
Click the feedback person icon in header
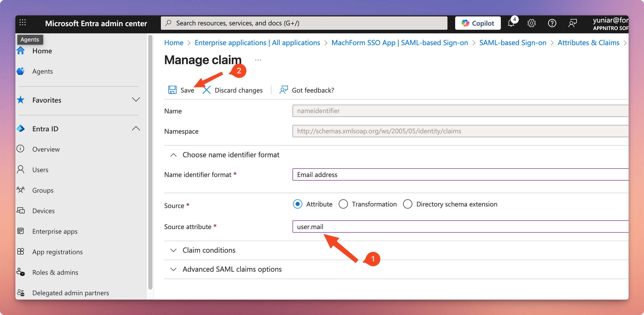(572, 23)
